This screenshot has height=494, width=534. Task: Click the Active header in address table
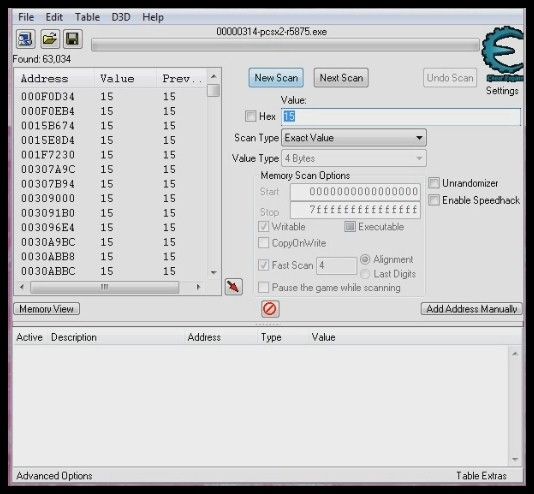tap(29, 337)
